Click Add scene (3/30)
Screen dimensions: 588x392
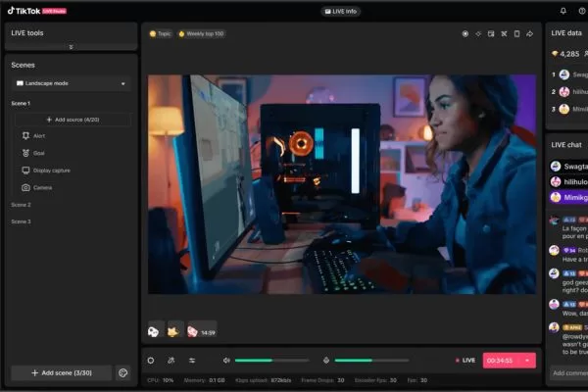[x=62, y=372]
